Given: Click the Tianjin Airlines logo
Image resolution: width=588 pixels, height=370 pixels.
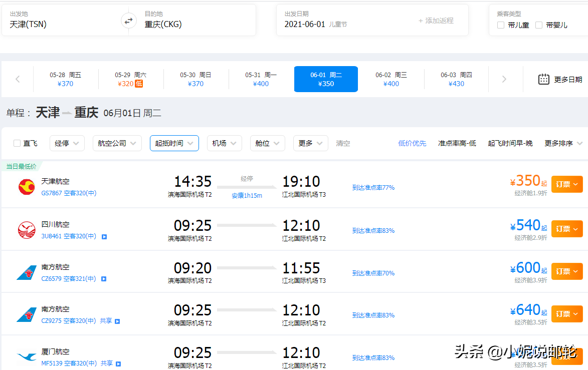Looking at the screenshot, I should [27, 187].
